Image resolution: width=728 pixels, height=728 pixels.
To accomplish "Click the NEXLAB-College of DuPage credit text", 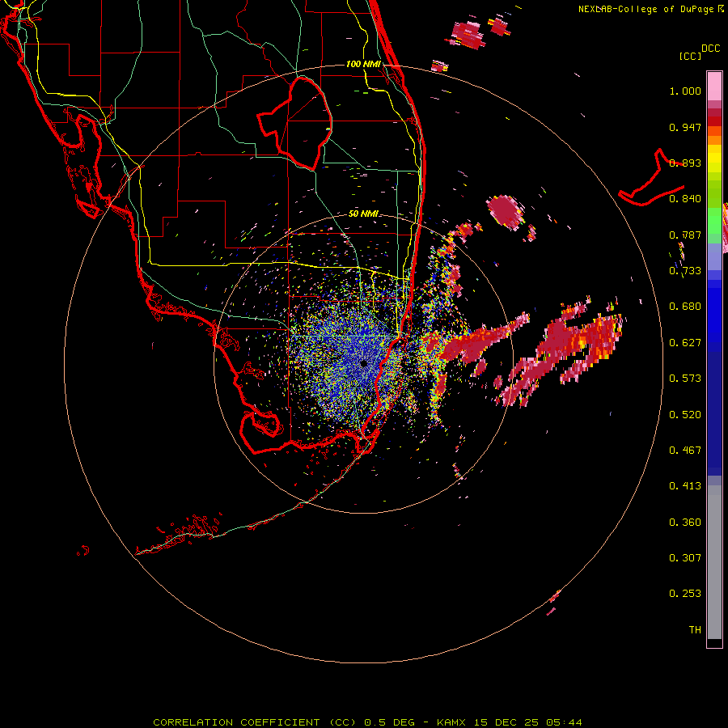I will 645,9.
